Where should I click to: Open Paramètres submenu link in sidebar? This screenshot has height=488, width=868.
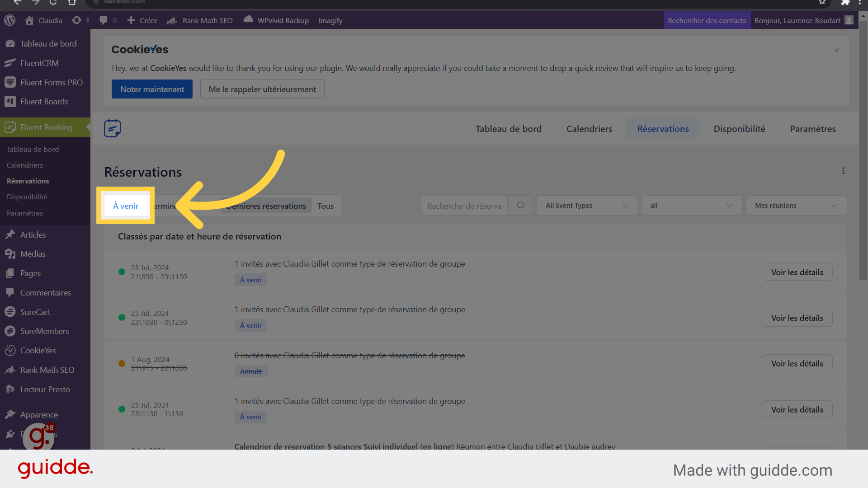click(x=25, y=213)
